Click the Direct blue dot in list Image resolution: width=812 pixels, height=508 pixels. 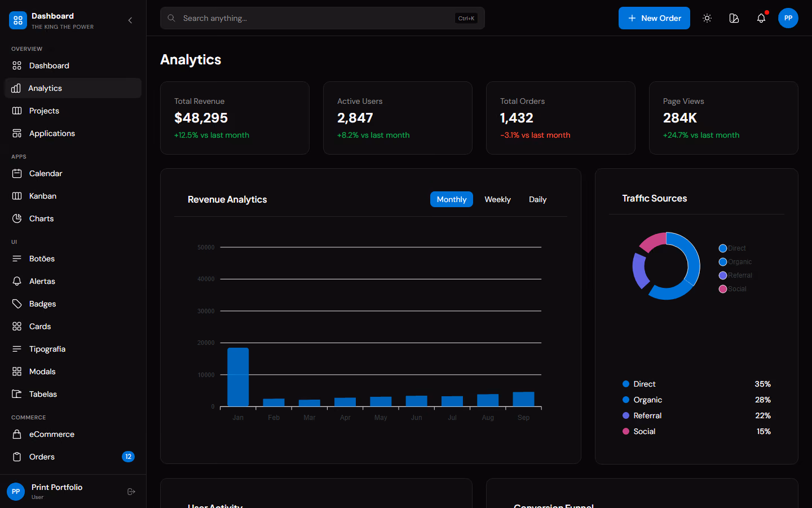pos(626,384)
